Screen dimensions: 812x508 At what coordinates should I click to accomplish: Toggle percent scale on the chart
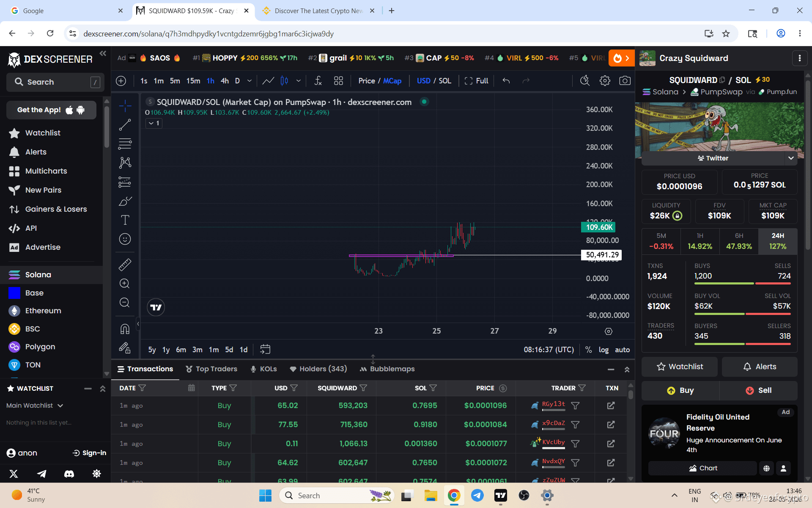(x=588, y=350)
